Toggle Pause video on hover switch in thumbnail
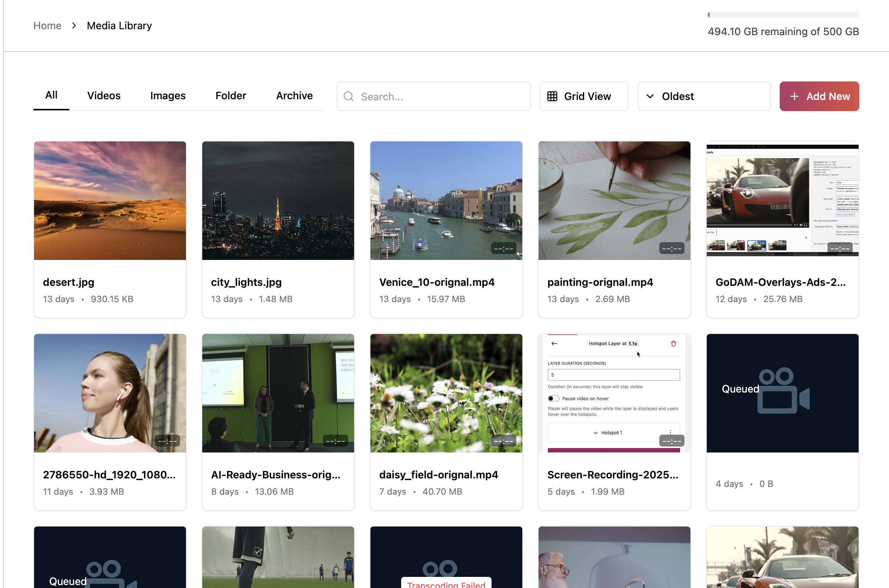The height and width of the screenshot is (588, 889). 553,398
